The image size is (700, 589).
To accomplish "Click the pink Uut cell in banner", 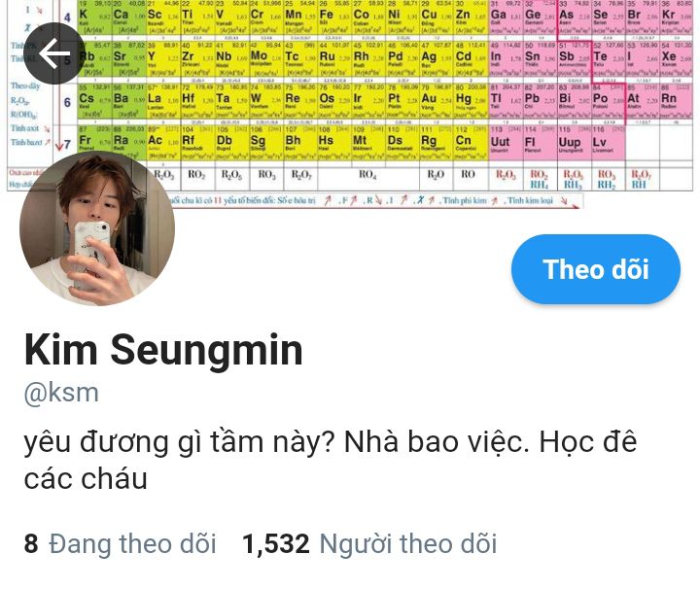I will (506, 143).
